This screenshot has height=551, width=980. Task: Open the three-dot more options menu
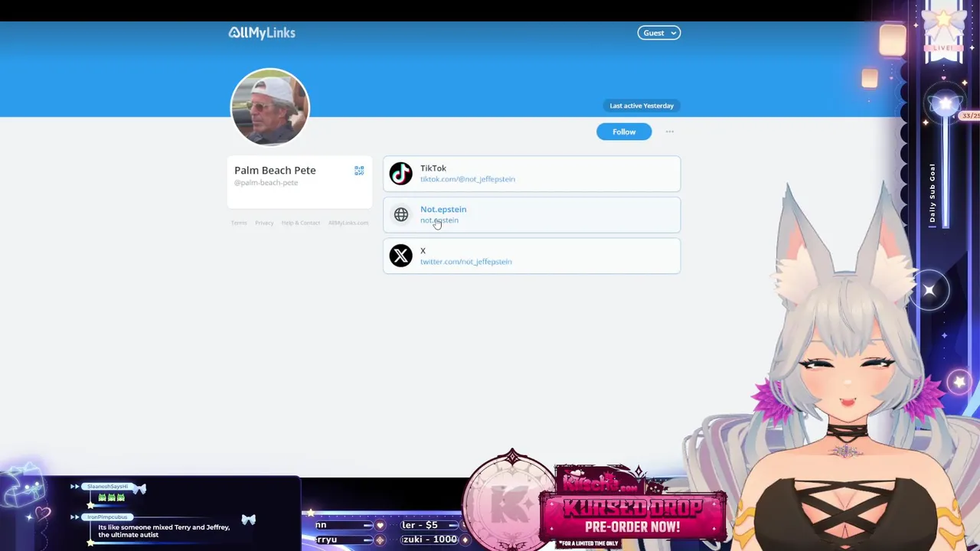pyautogui.click(x=669, y=132)
